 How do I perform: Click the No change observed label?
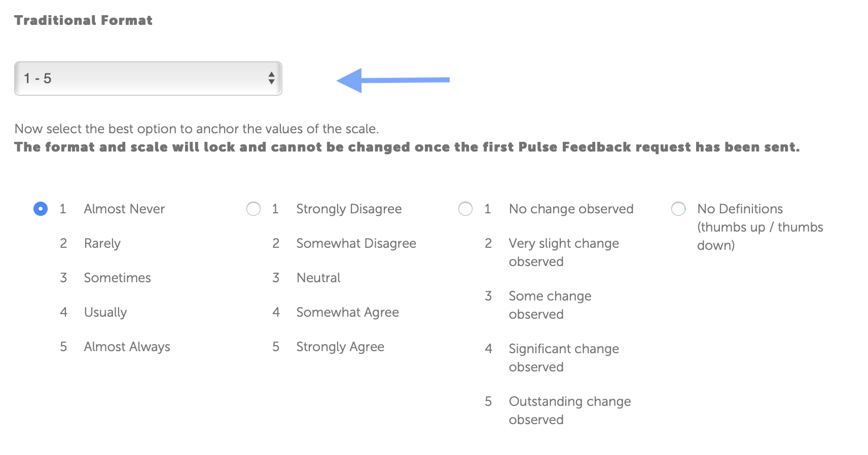click(x=571, y=209)
